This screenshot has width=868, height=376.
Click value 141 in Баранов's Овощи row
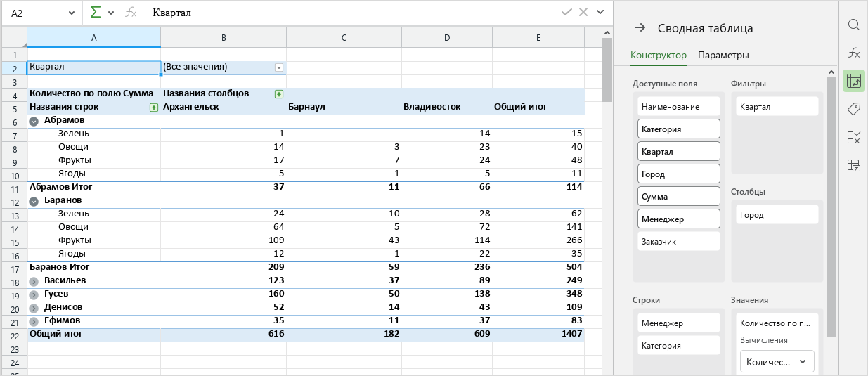click(x=574, y=227)
